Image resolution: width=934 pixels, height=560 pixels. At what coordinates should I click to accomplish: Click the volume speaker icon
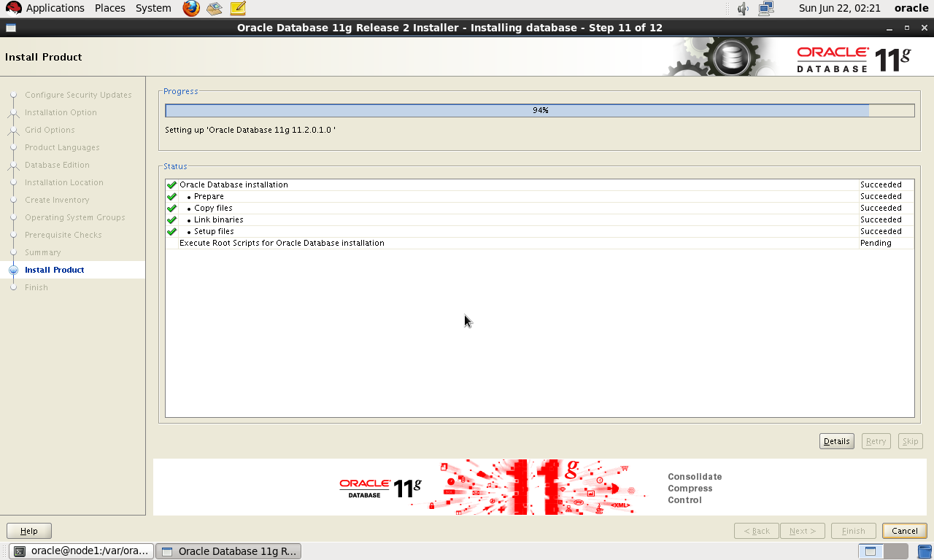pos(743,9)
